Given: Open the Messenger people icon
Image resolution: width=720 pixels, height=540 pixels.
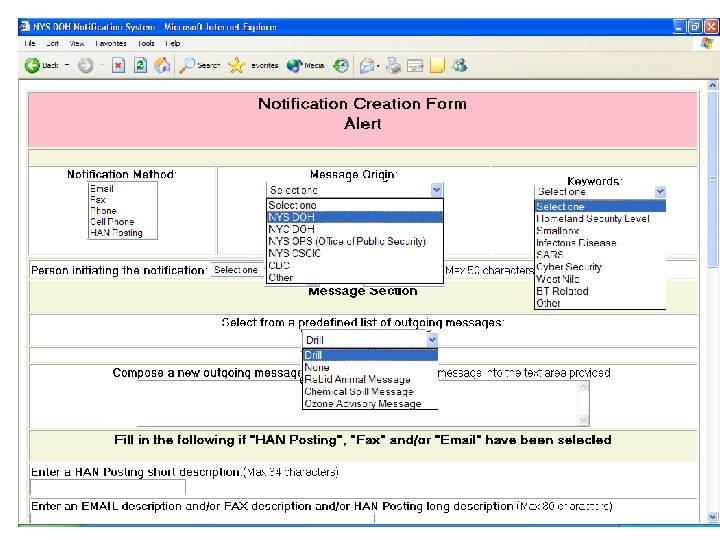Looking at the screenshot, I should pyautogui.click(x=459, y=65).
